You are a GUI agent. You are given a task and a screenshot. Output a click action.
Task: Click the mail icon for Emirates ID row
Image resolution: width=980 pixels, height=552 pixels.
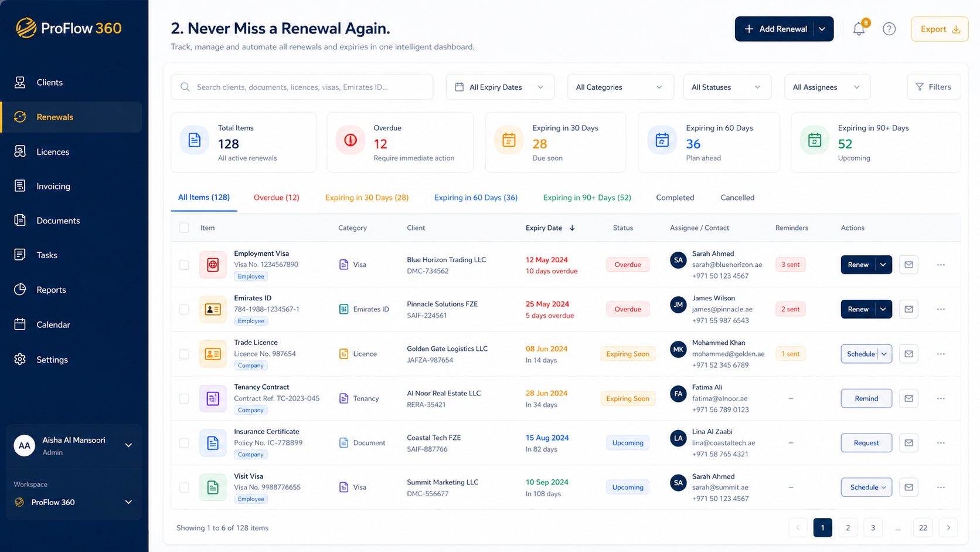click(x=908, y=309)
